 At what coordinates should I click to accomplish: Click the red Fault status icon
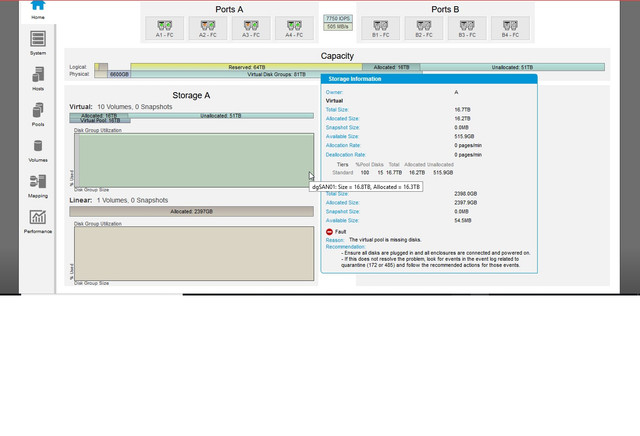329,231
